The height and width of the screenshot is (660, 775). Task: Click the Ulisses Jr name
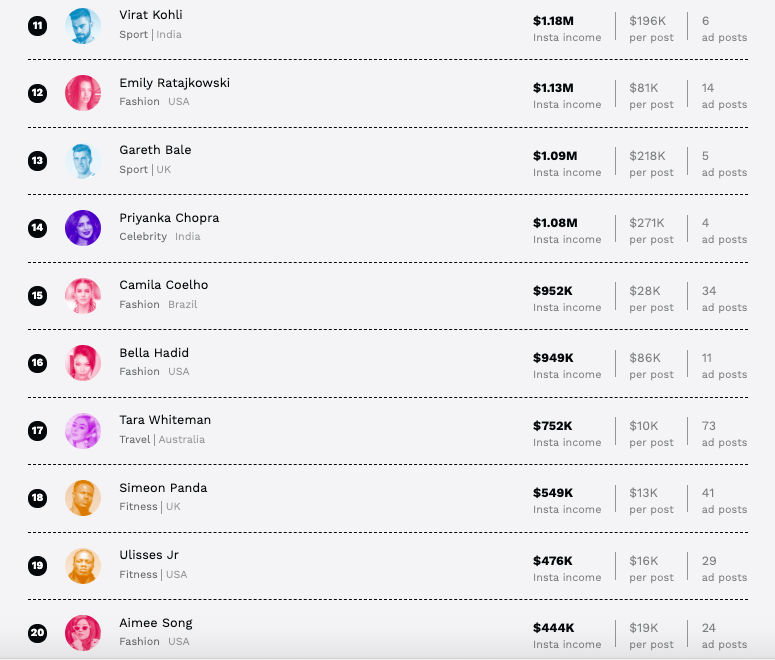point(149,555)
